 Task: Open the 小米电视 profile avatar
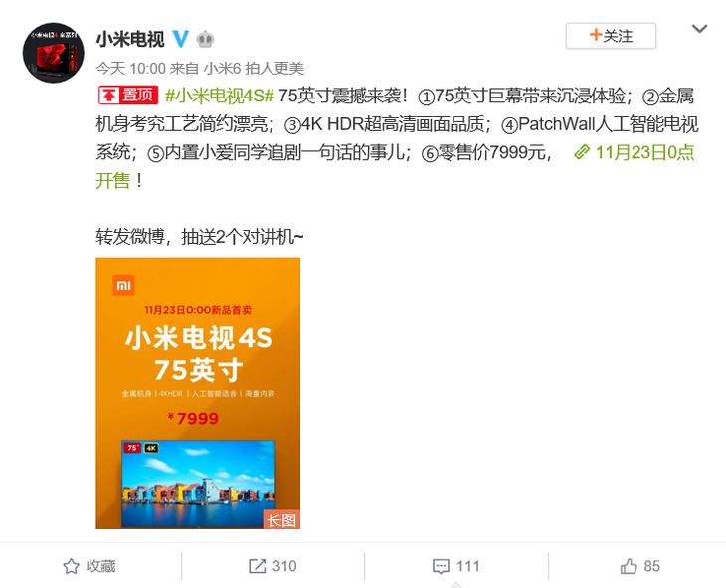(54, 53)
